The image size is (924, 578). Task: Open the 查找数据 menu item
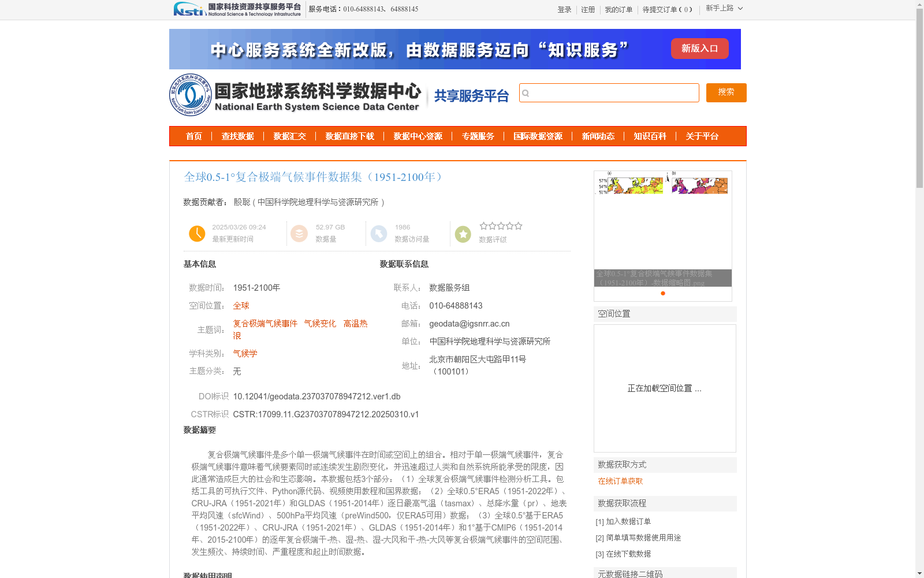[238, 136]
